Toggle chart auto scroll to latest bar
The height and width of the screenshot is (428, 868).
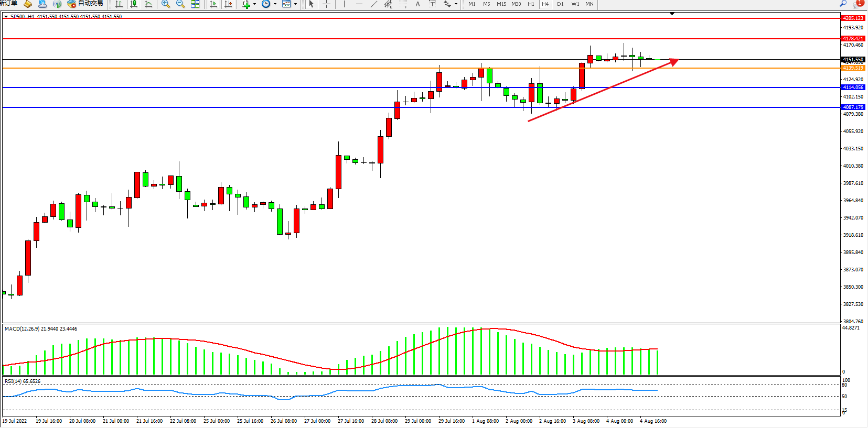point(213,4)
